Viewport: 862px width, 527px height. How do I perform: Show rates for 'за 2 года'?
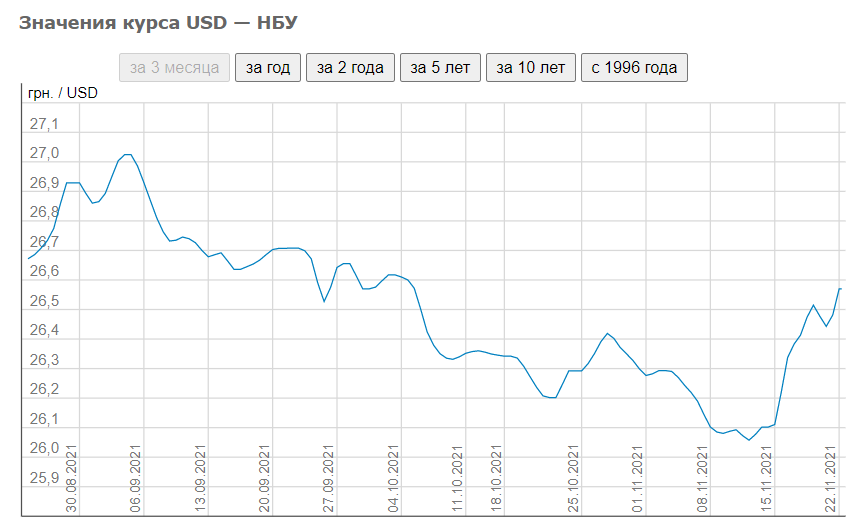[350, 68]
